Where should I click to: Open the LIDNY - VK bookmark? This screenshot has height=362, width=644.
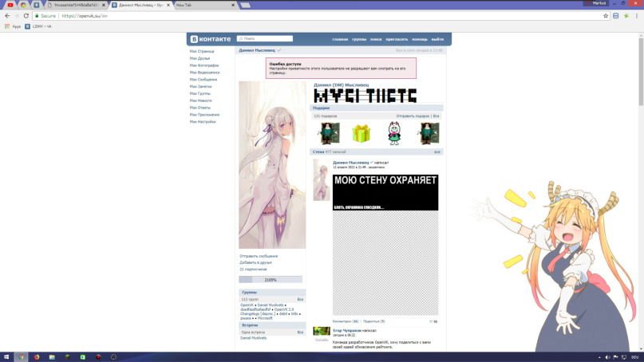(x=38, y=26)
